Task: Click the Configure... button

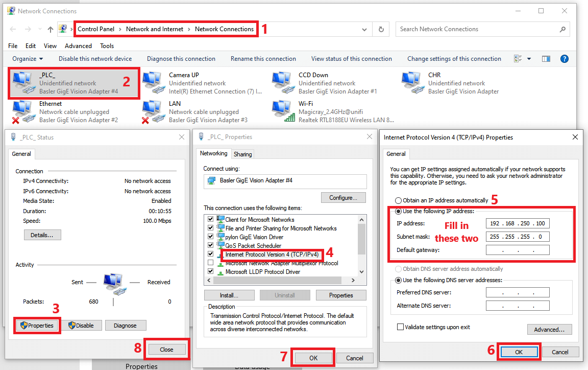Action: (343, 198)
